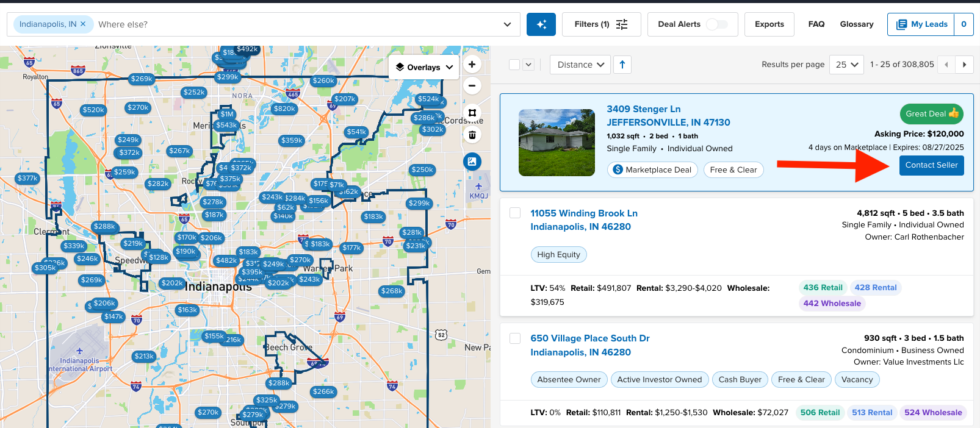Select the $163k map price marker

(x=187, y=310)
